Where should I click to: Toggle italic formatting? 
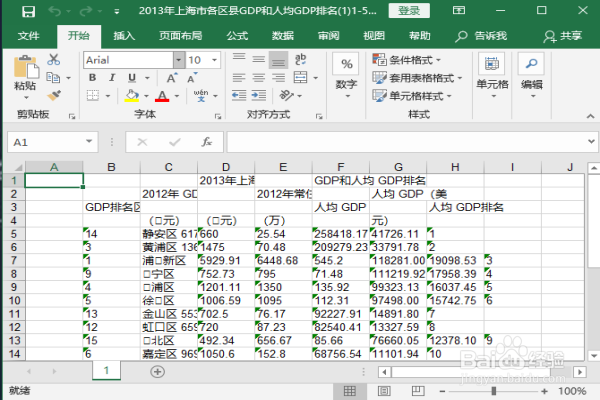[x=112, y=78]
